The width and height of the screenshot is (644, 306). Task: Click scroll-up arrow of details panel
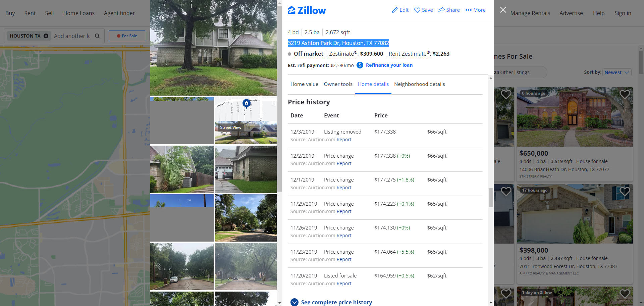pos(491,78)
